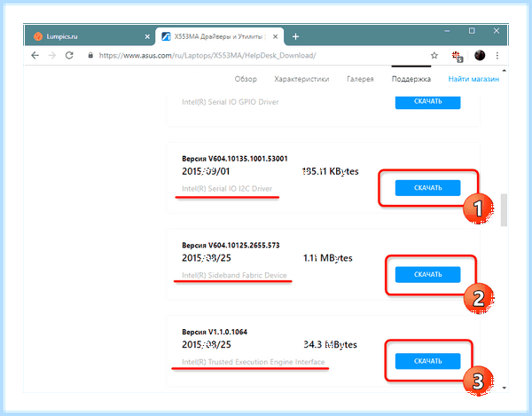The width and height of the screenshot is (532, 416).
Task: Download Trusted Execution Engine Interface
Action: coord(428,361)
